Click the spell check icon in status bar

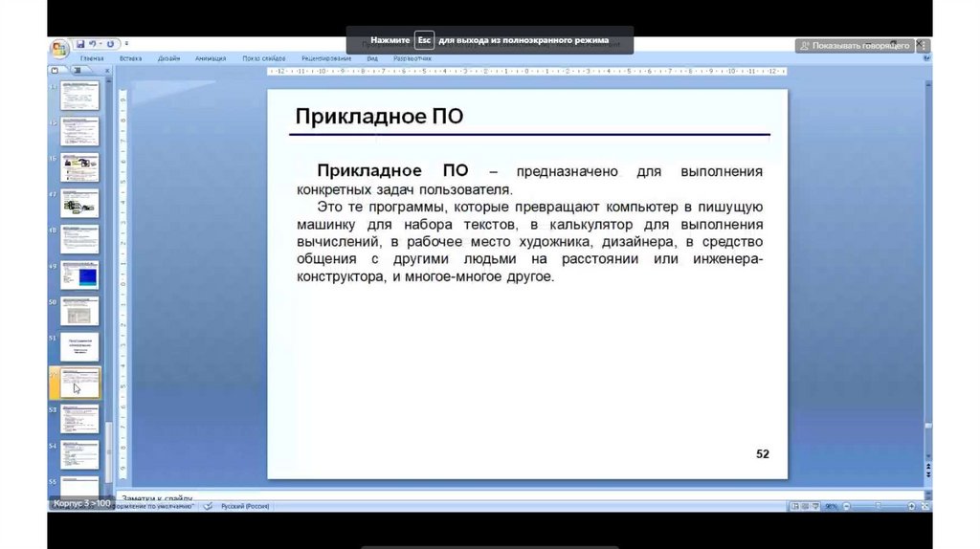pos(208,505)
